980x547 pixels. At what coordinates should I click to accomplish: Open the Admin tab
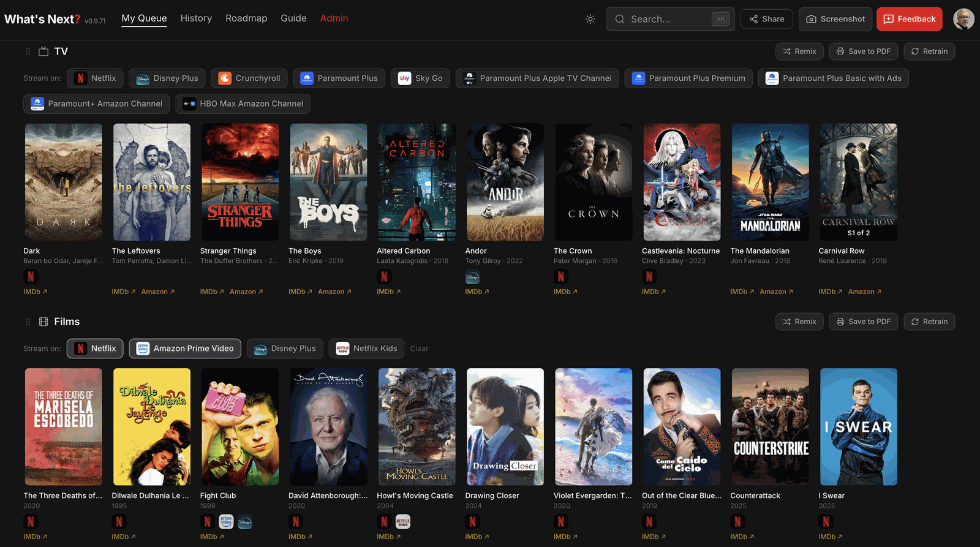click(x=334, y=18)
